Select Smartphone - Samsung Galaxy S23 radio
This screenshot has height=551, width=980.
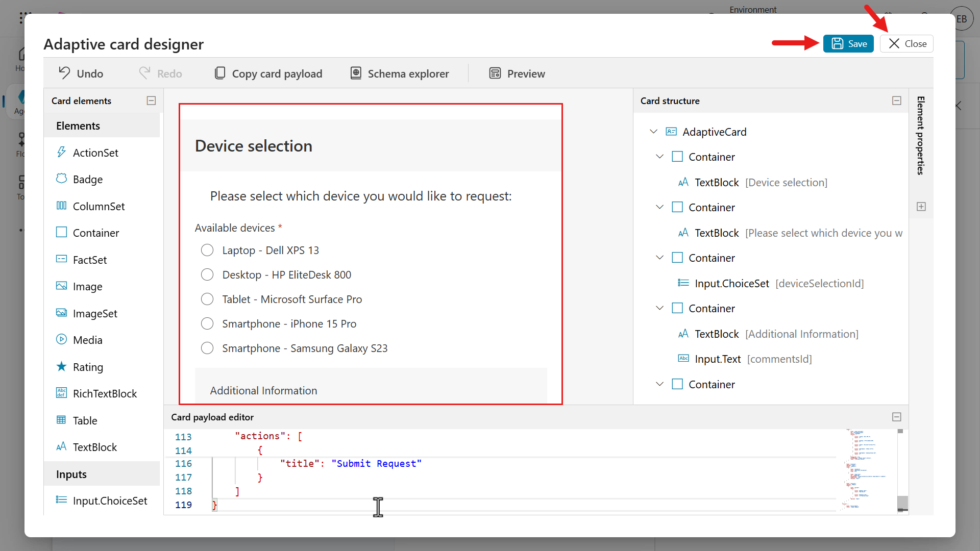pos(207,348)
